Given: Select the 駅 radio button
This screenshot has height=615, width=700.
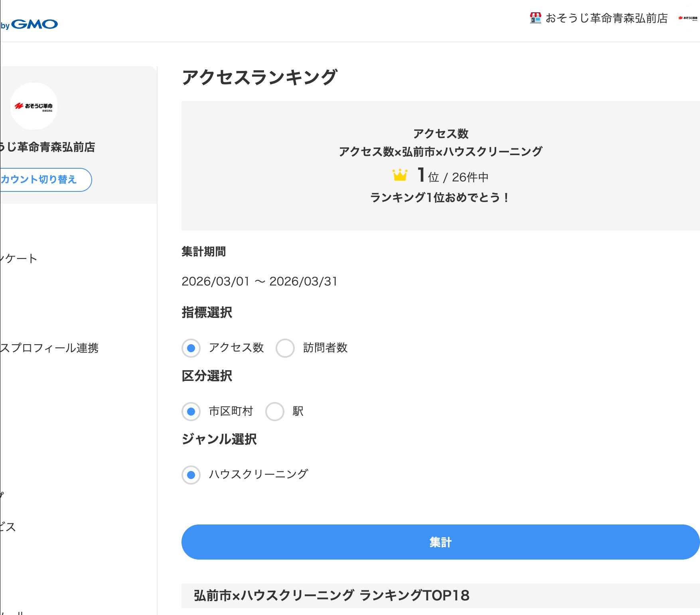Looking at the screenshot, I should [x=275, y=411].
